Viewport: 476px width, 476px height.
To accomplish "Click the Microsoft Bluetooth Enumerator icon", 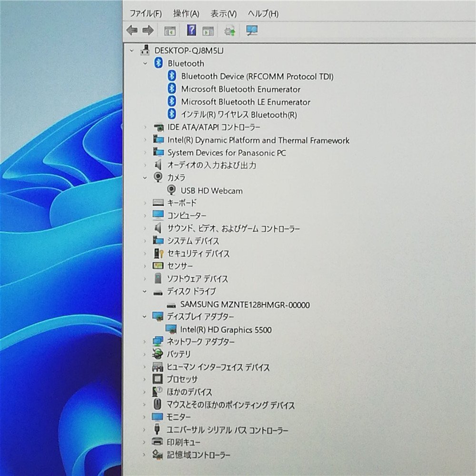I will tap(172, 89).
